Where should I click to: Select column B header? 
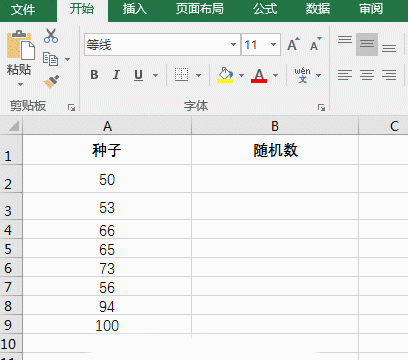pyautogui.click(x=275, y=126)
